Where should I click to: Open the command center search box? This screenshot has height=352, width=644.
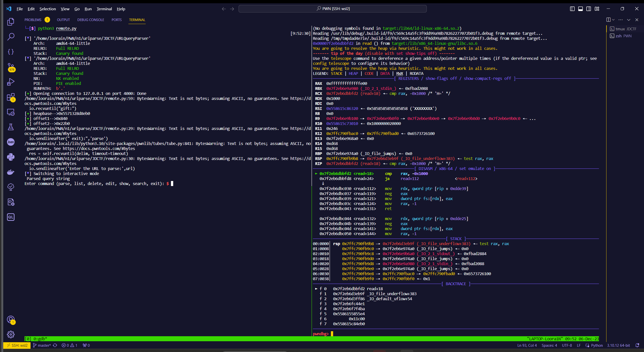(x=332, y=9)
